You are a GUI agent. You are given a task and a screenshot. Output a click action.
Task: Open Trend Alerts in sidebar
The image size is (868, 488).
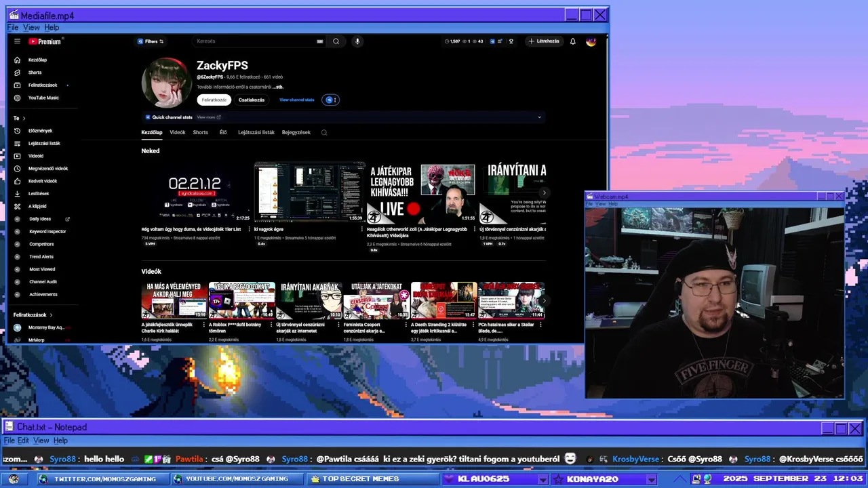point(41,257)
